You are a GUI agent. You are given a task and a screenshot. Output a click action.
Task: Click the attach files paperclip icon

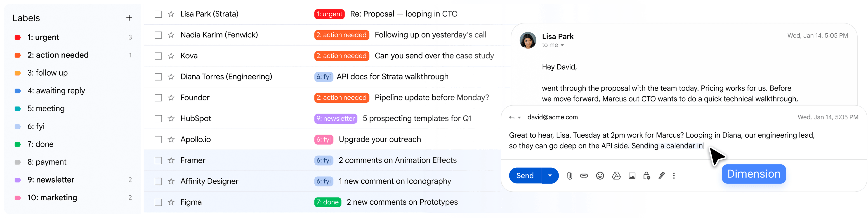(x=570, y=176)
